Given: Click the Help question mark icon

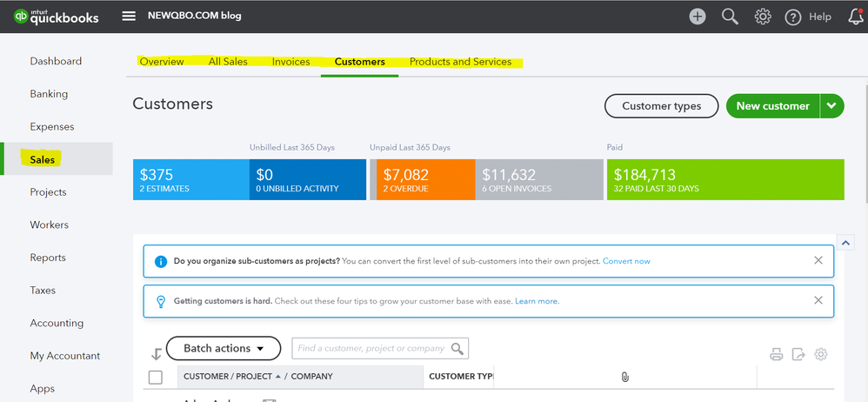Looking at the screenshot, I should [792, 17].
